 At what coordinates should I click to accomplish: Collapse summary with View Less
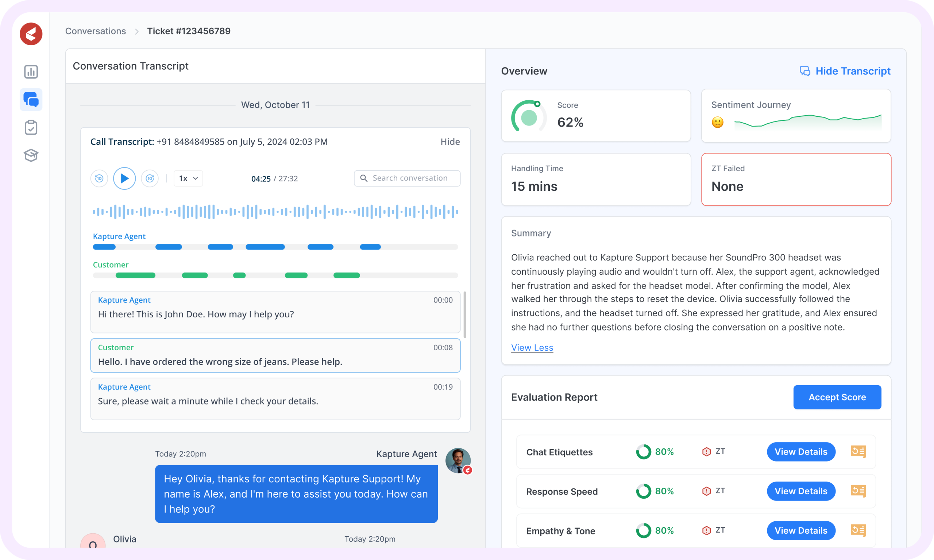[x=532, y=348]
